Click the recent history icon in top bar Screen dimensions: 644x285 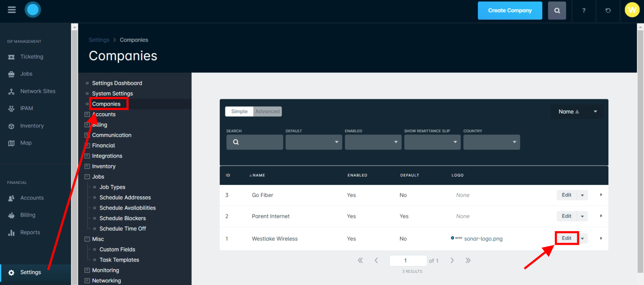tap(608, 10)
